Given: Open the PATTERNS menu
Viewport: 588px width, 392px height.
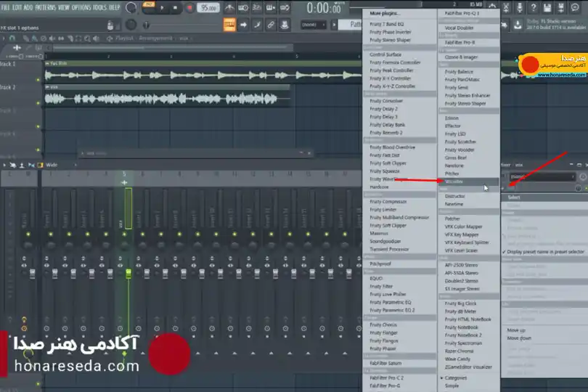Looking at the screenshot, I should [x=46, y=7].
